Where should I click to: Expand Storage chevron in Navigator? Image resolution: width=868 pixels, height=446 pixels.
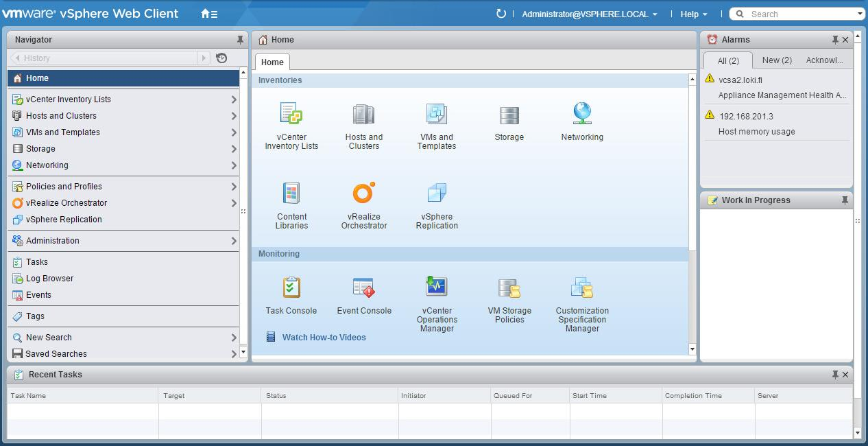click(x=234, y=149)
